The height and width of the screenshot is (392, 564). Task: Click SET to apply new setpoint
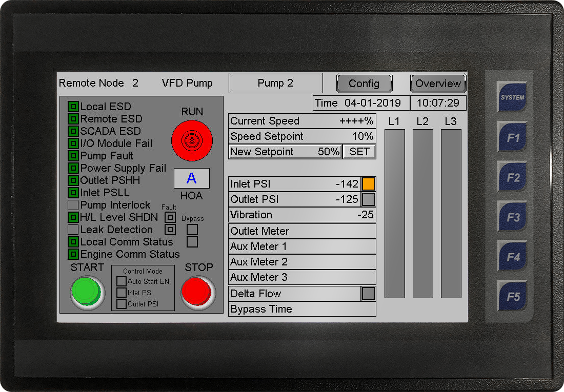coord(359,152)
